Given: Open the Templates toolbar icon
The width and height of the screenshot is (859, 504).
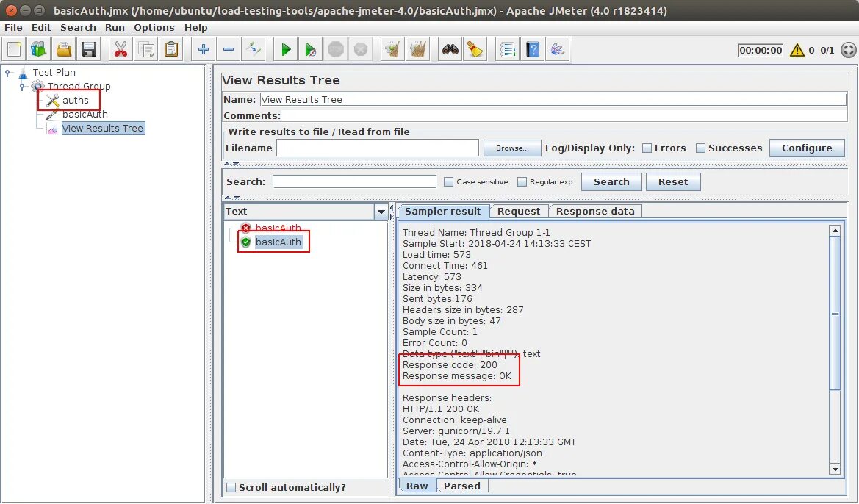Looking at the screenshot, I should (x=39, y=49).
